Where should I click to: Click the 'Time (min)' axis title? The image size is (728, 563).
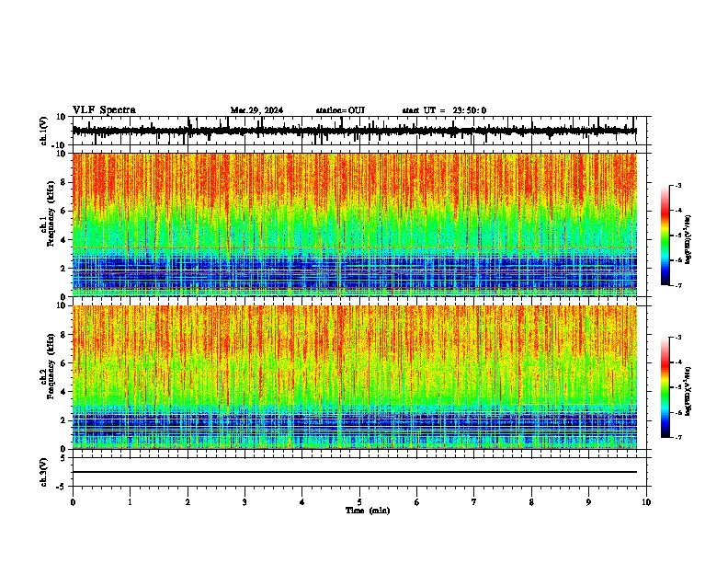pos(368,511)
